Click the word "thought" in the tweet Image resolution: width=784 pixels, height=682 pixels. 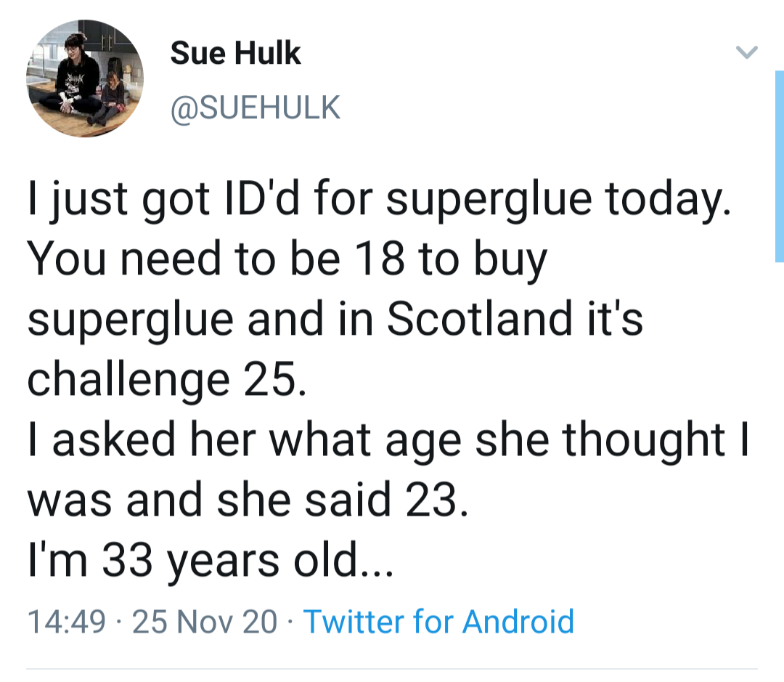(644, 440)
